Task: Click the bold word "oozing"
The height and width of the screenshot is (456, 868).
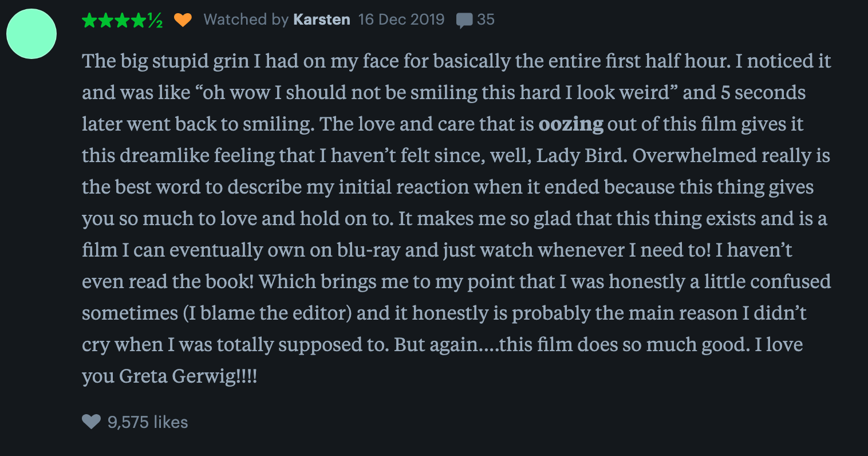Action: [x=571, y=124]
